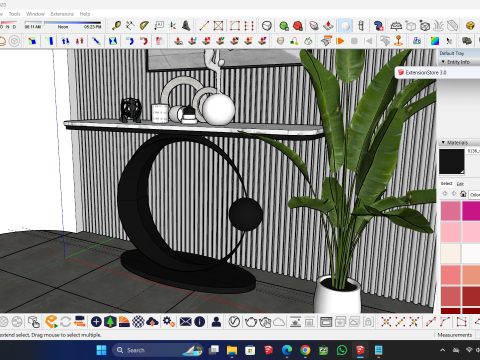Open the Help menu
The width and height of the screenshot is (480, 360).
(x=85, y=14)
